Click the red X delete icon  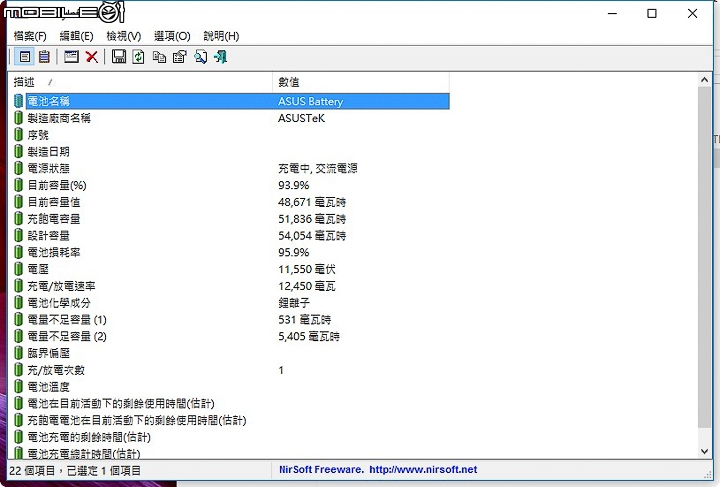click(92, 57)
